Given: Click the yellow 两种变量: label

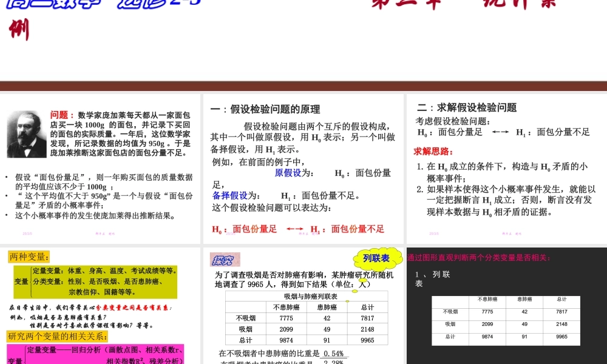Looking at the screenshot, I should point(29,257).
